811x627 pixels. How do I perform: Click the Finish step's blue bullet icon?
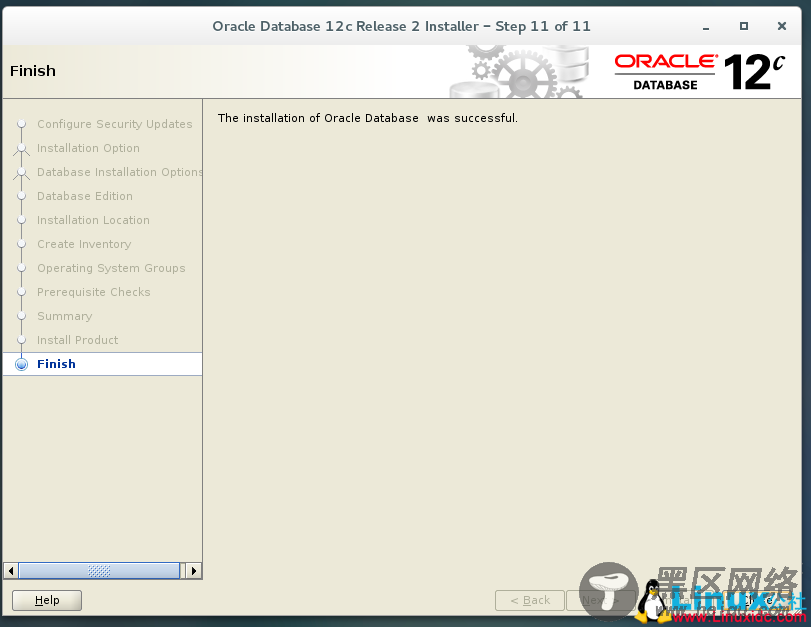click(x=21, y=364)
